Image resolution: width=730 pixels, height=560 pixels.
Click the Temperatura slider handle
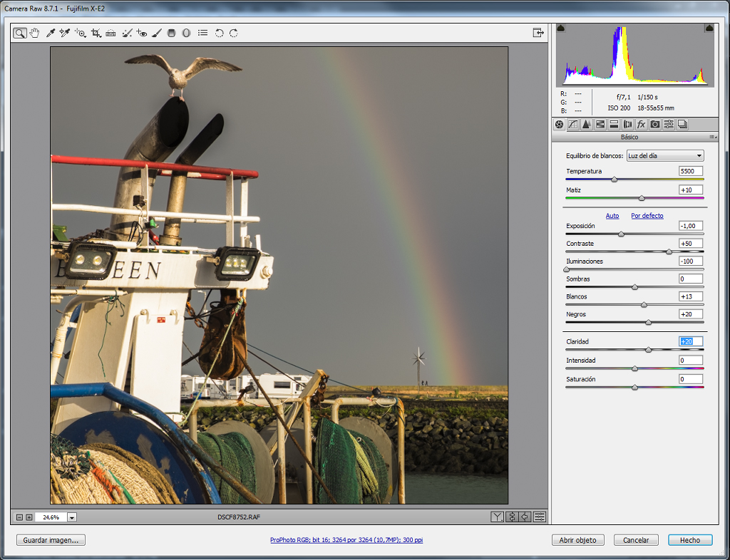coord(614,180)
